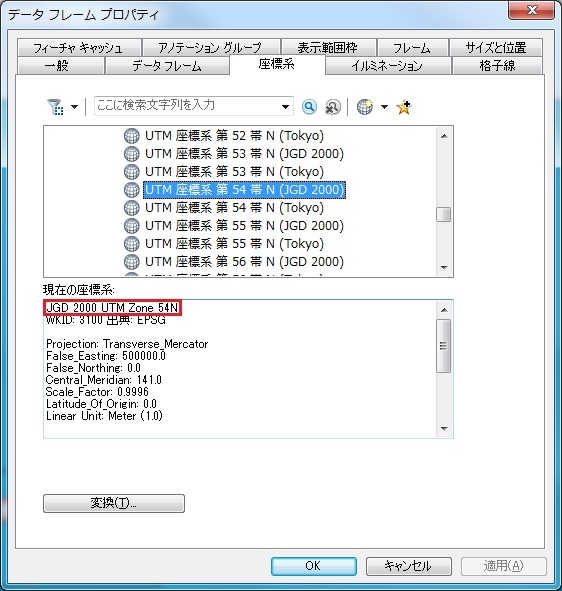The width and height of the screenshot is (562, 591).
Task: Click the JGD 2000 UTM Zone 54N text
Action: point(112,308)
